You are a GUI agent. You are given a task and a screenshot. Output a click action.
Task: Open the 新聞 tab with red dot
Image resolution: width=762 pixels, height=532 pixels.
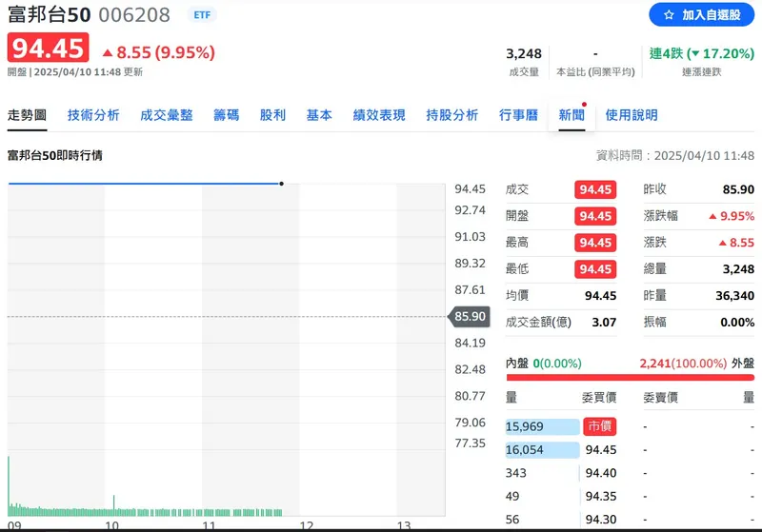571,115
